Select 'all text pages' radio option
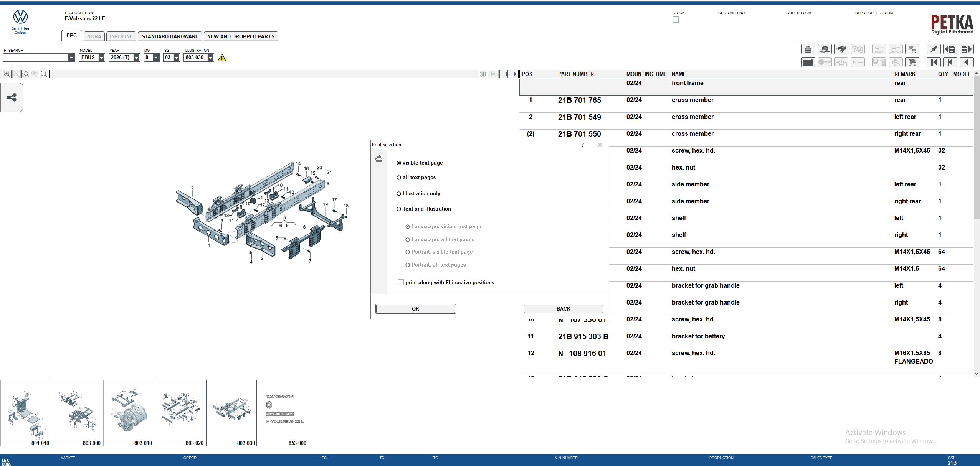This screenshot has height=466, width=980. [x=399, y=178]
